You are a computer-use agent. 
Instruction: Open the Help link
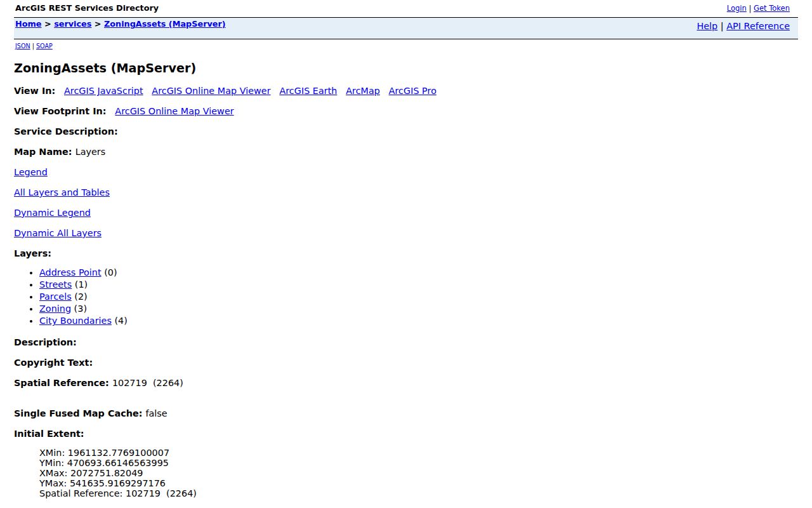[707, 26]
